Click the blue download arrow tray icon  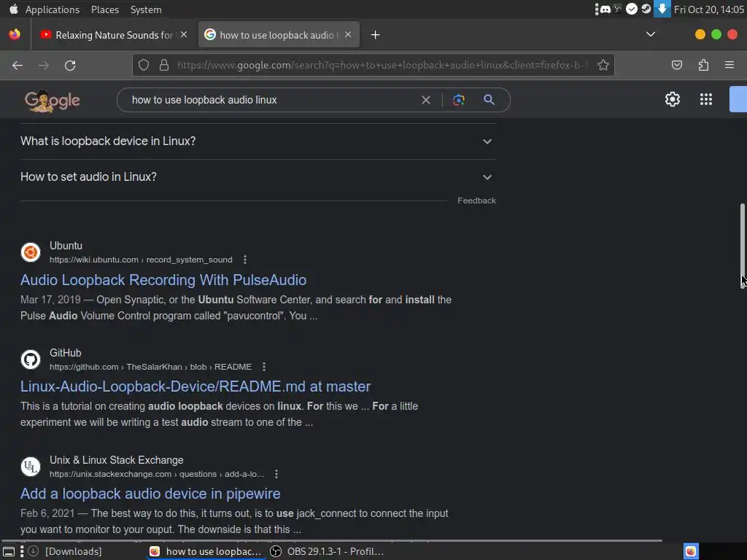click(662, 9)
